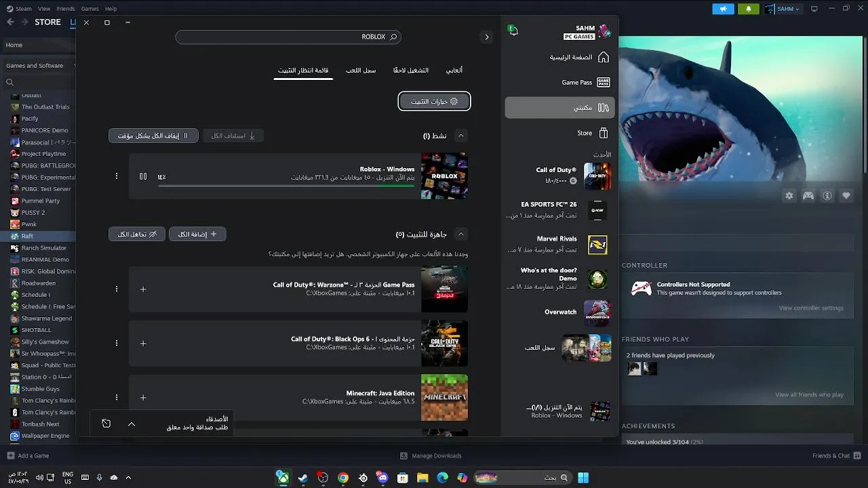This screenshot has width=868, height=488.
Task: Add Call of Duty: Black Ops 6 with plus
Action: pyautogui.click(x=143, y=344)
